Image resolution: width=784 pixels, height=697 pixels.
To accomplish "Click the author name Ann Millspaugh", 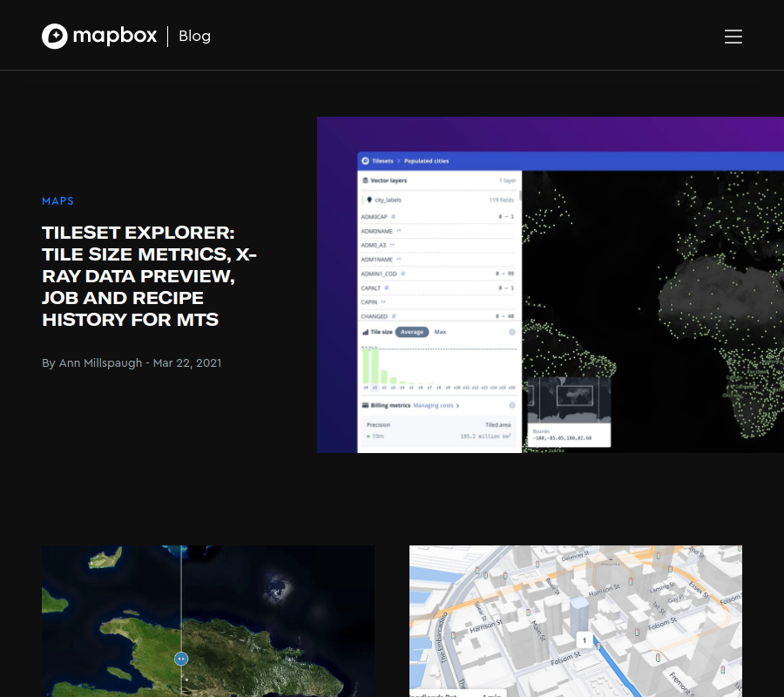I will tap(100, 363).
